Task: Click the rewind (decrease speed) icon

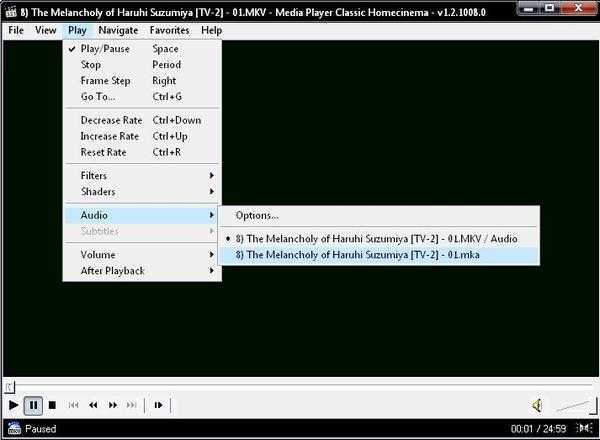Action: [93, 405]
